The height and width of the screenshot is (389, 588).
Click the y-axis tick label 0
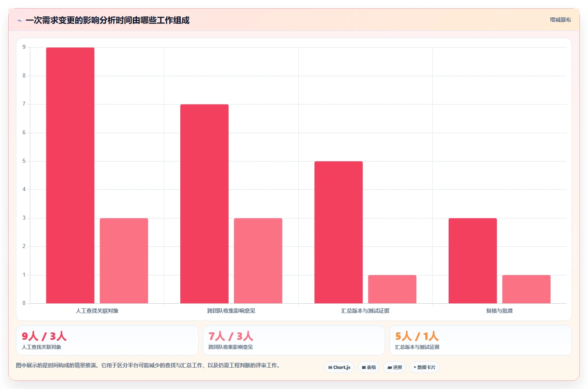[x=24, y=303]
